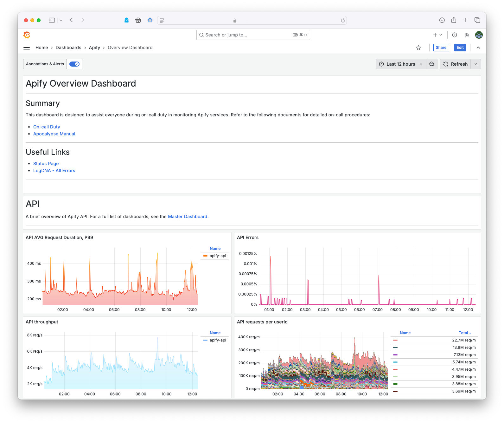Open the Apocalypse Manual link

tap(54, 134)
